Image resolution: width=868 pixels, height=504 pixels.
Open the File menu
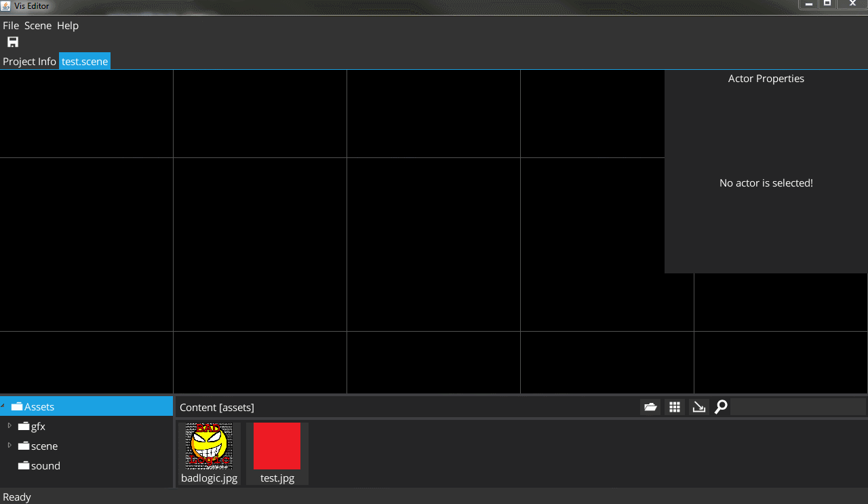tap(11, 26)
